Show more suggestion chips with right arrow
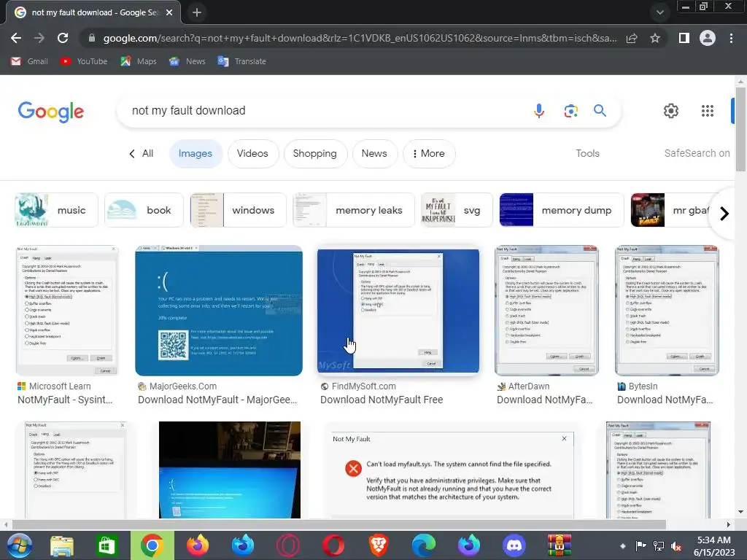 [724, 214]
